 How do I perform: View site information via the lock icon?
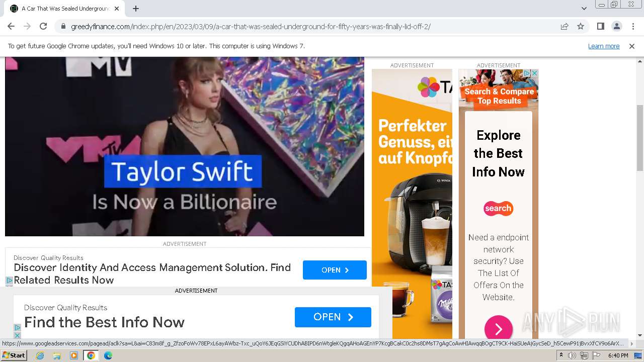[x=63, y=26]
